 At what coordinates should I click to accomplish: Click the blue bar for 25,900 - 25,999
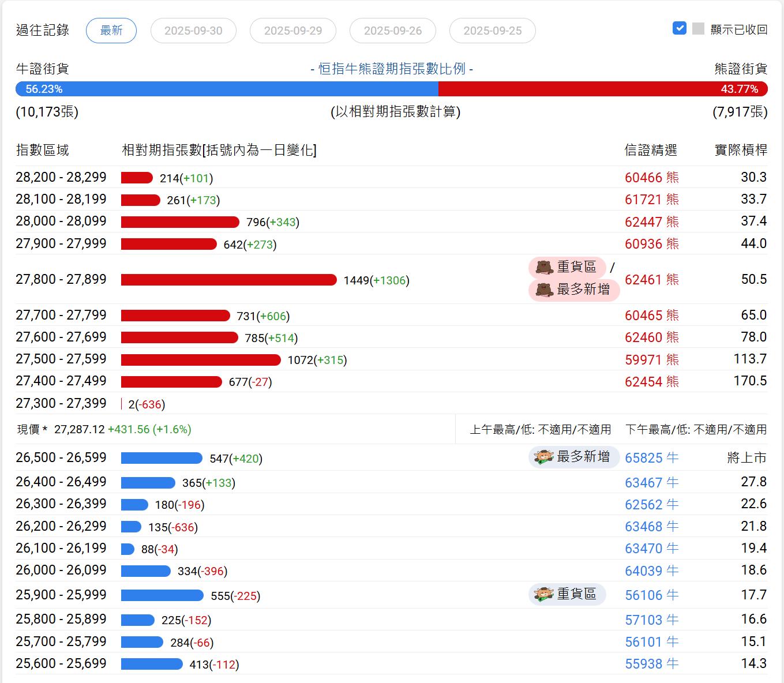162,595
